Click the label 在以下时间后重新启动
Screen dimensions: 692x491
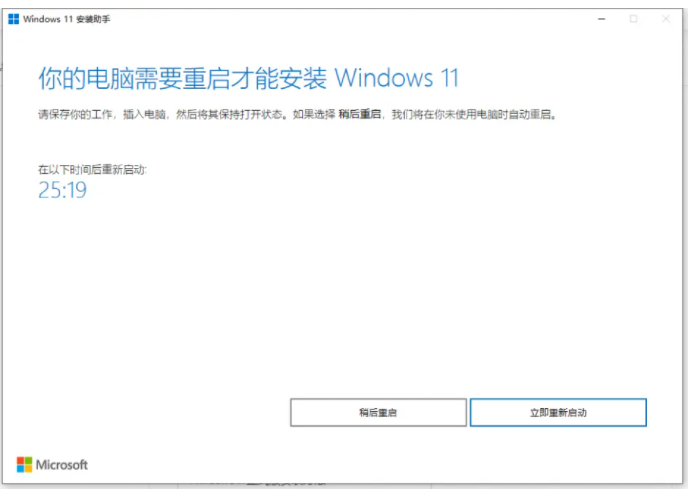click(92, 169)
